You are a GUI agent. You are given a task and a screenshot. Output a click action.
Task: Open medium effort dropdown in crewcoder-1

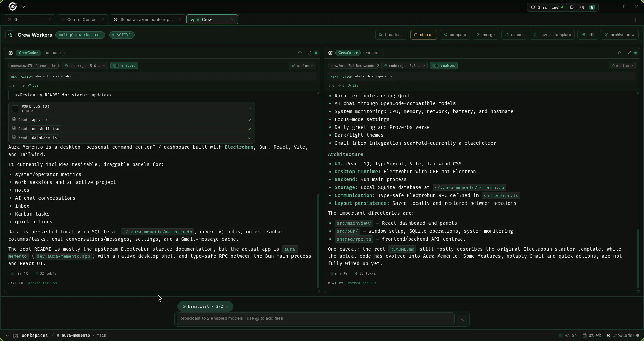coord(302,66)
